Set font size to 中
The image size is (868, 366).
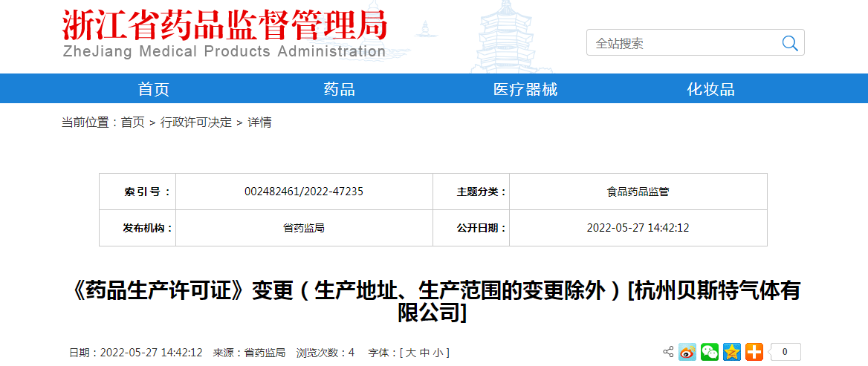424,353
